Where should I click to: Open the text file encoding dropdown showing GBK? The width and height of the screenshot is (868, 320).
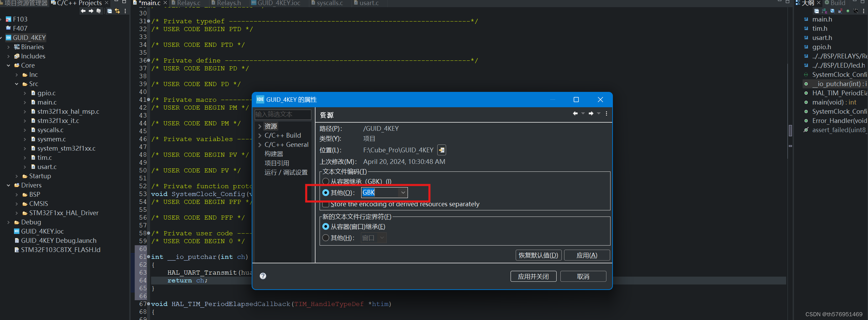pos(403,192)
